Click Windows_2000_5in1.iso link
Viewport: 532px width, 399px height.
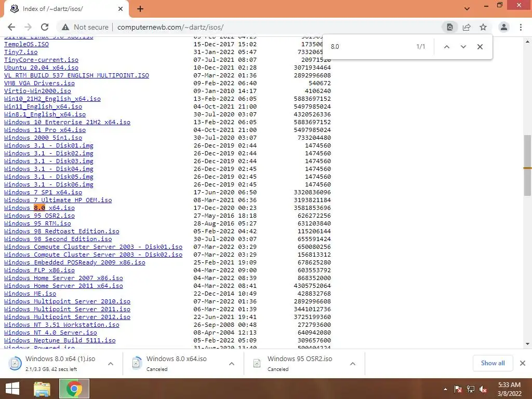click(x=43, y=138)
